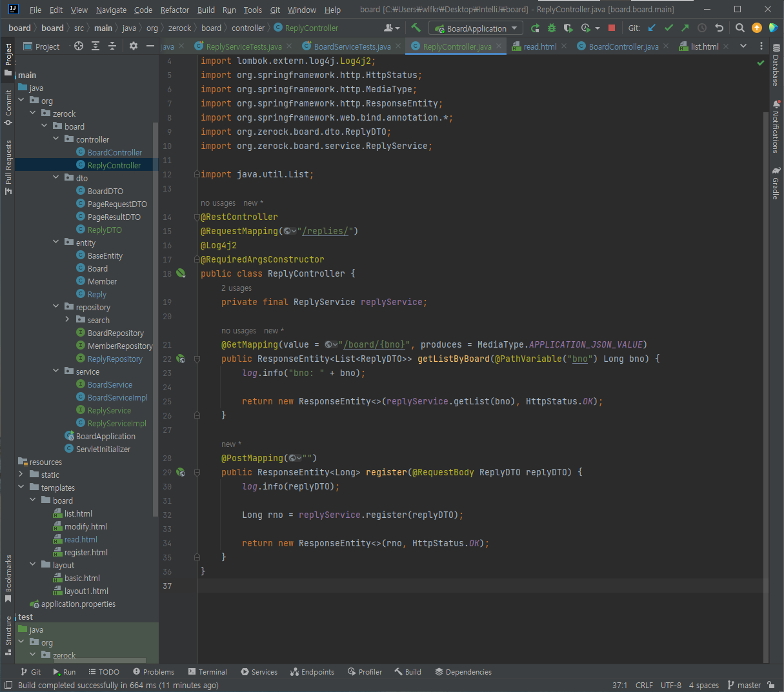This screenshot has height=692, width=784.
Task: Collapse the controller folder in project tree
Action: [x=56, y=139]
